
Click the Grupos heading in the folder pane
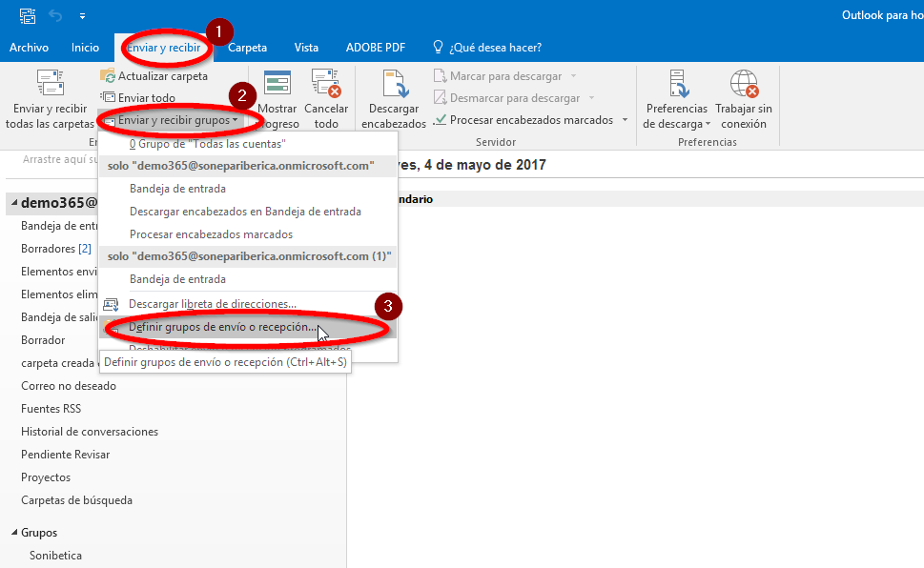tap(39, 533)
